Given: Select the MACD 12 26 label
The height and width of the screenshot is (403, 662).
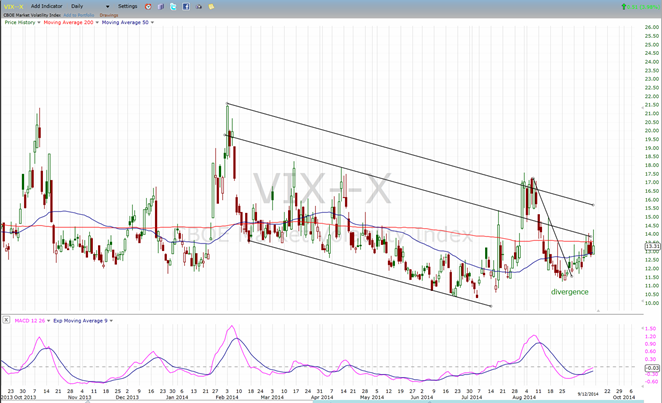Looking at the screenshot, I should pos(30,321).
